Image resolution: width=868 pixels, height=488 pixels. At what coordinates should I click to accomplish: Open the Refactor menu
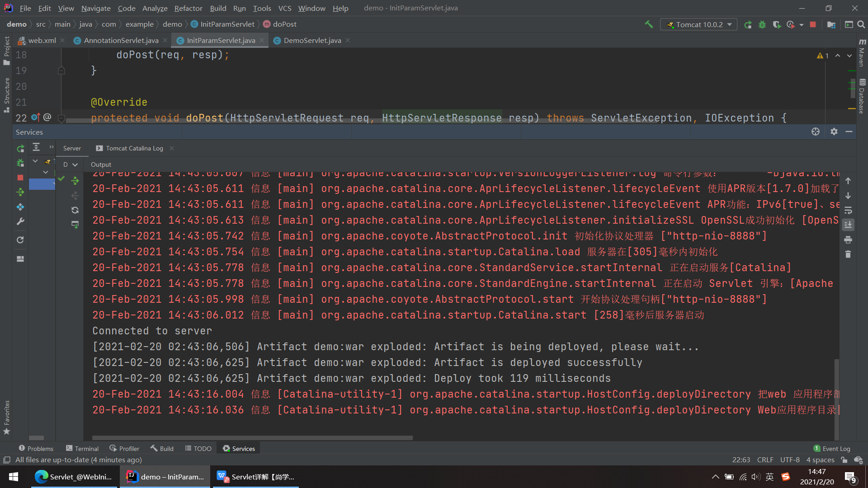(x=188, y=8)
